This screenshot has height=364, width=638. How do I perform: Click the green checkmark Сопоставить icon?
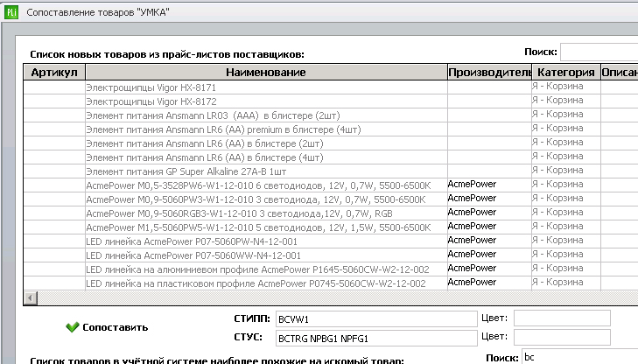[73, 327]
